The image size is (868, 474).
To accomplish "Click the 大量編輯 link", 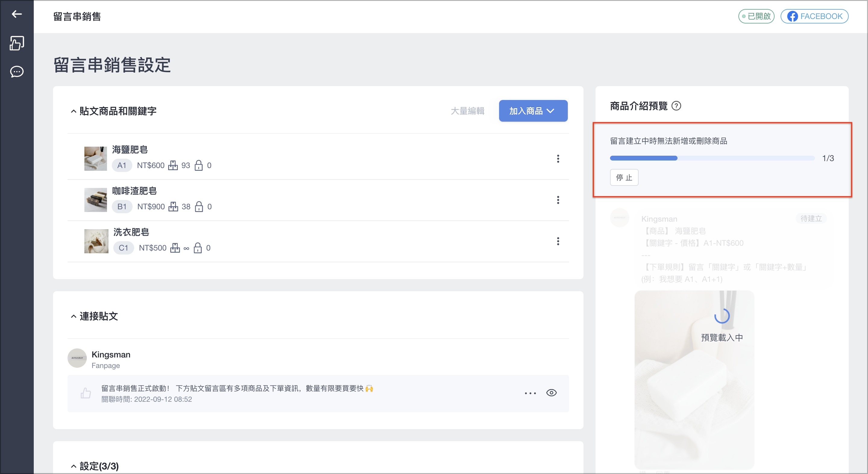I will pyautogui.click(x=467, y=111).
